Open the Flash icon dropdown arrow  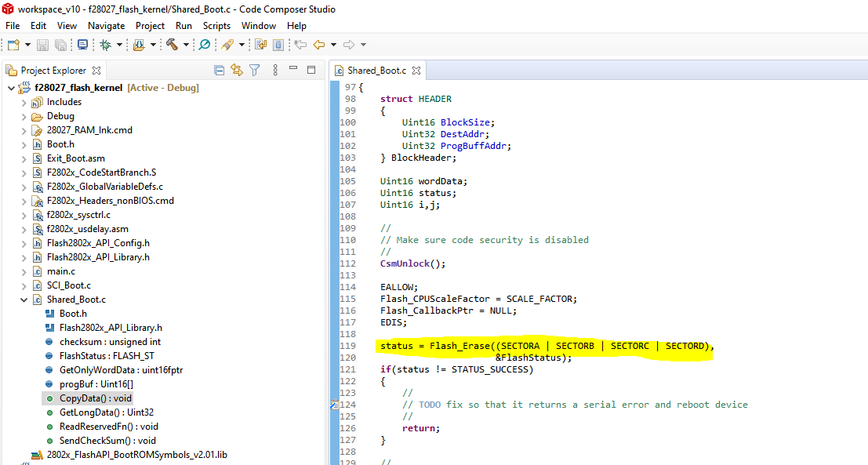[153, 45]
